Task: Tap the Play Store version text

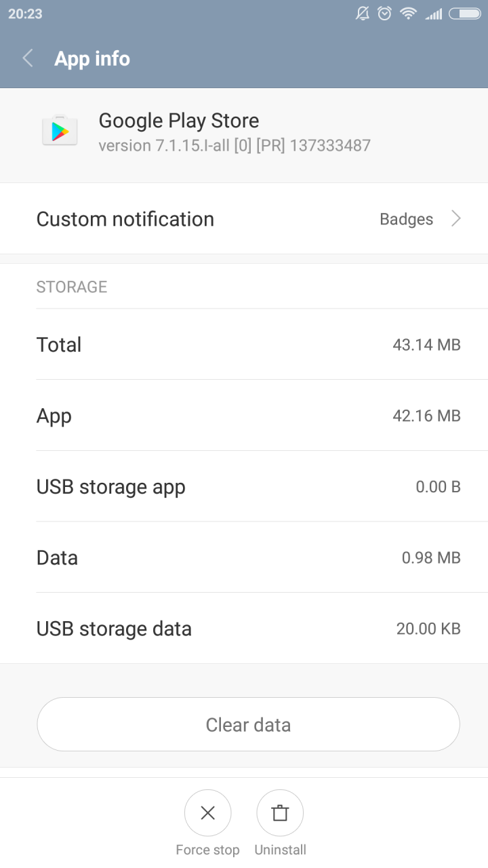Action: (x=235, y=145)
